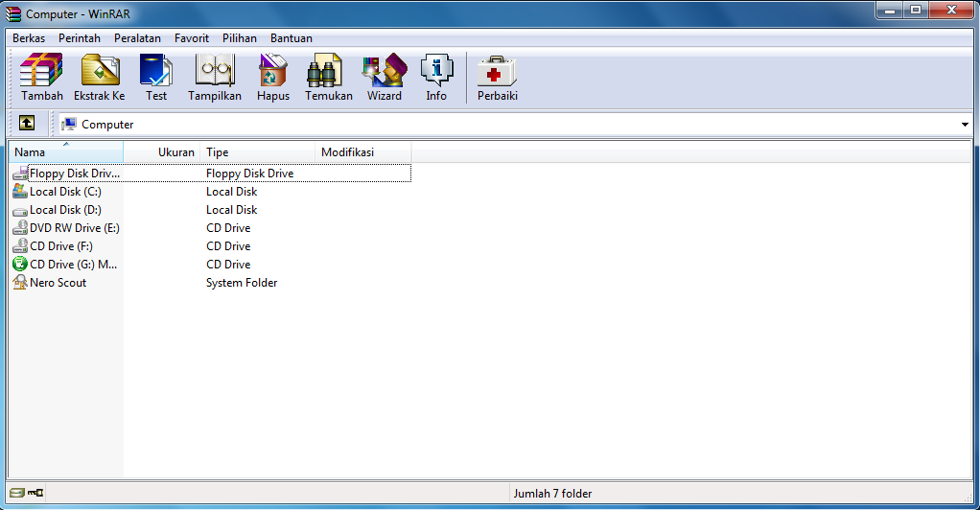The width and height of the screenshot is (980, 510).
Task: Open the Perintah menu
Action: click(x=80, y=38)
